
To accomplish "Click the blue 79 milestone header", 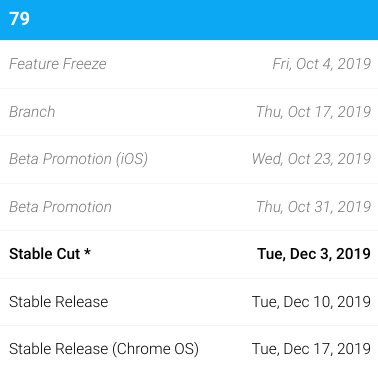I will point(189,20).
